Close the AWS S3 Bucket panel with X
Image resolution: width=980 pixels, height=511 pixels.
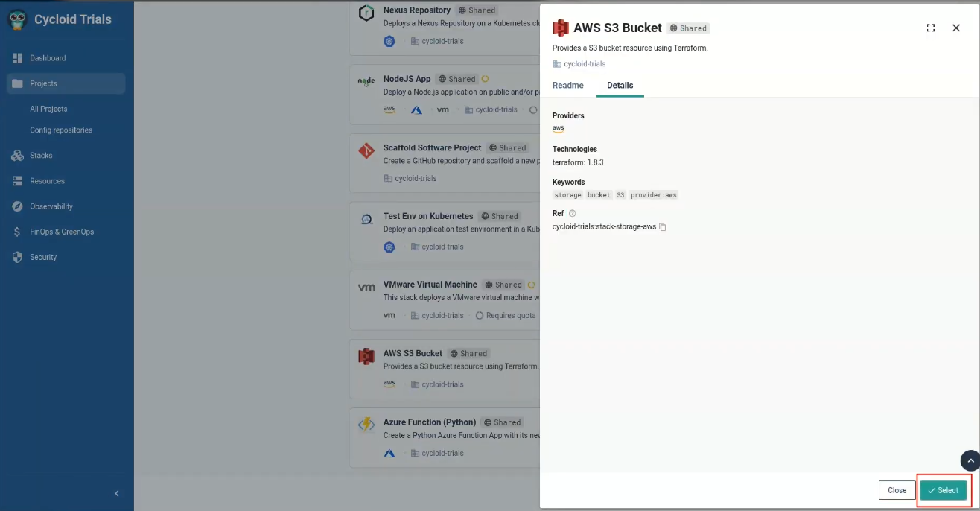pyautogui.click(x=956, y=28)
